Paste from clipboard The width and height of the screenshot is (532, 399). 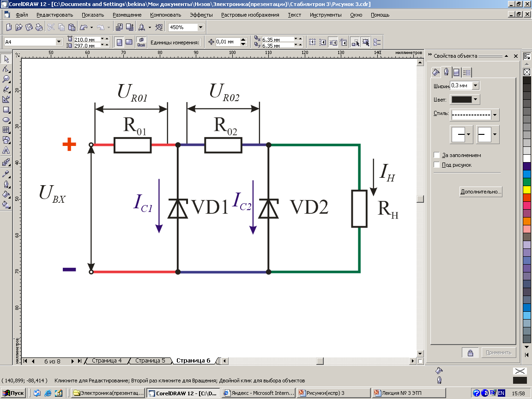(x=72, y=27)
